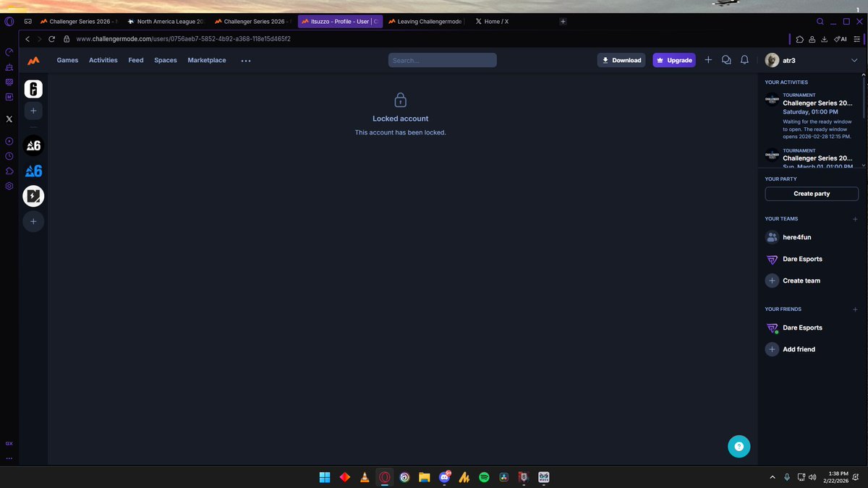Open browser downloads icon
The width and height of the screenshot is (868, 488).
tap(825, 39)
